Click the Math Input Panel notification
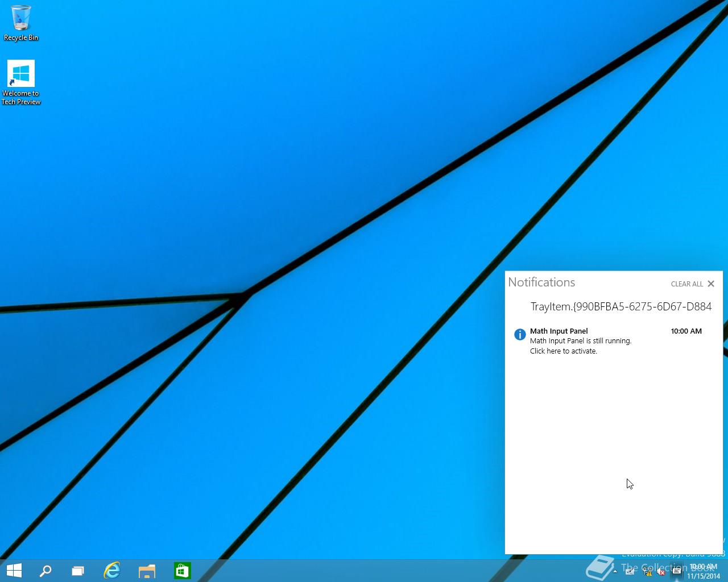 (x=614, y=341)
